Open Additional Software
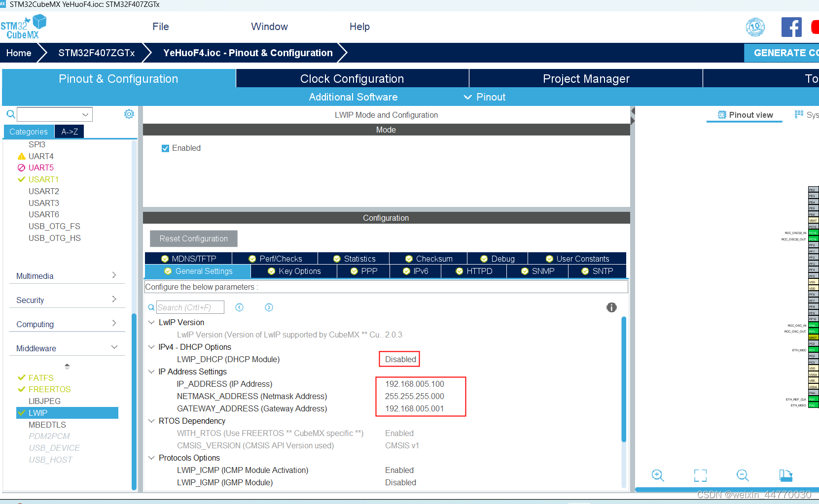This screenshot has width=819, height=504. [x=353, y=97]
